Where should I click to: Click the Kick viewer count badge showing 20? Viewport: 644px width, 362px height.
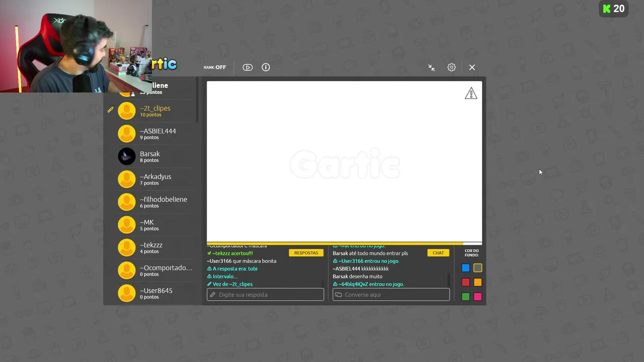click(x=614, y=9)
